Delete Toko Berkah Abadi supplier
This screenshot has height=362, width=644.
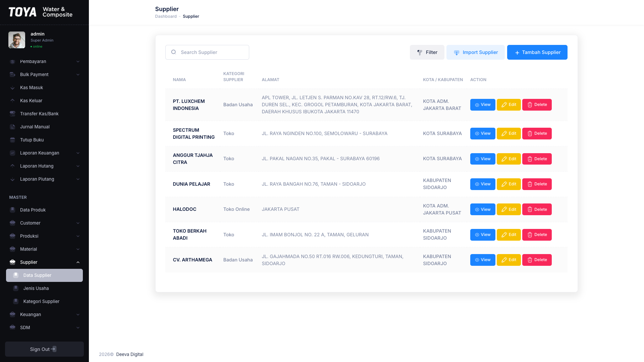pyautogui.click(x=537, y=235)
